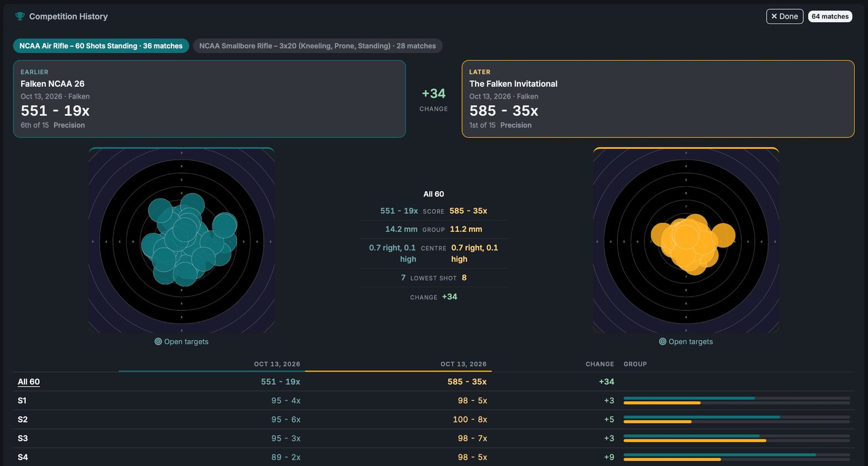Click the 64 matches badge
868x466 pixels.
click(x=830, y=16)
